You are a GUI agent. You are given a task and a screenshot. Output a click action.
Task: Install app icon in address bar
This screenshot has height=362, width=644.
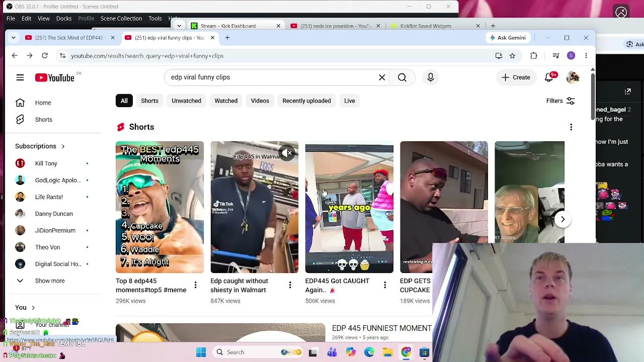(x=499, y=56)
